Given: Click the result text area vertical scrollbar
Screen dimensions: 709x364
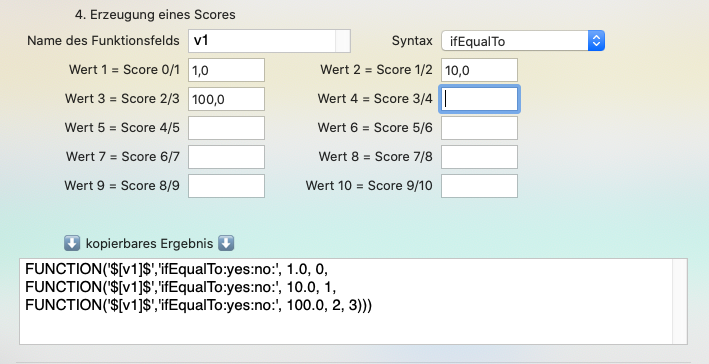Looking at the screenshot, I should click(680, 302).
